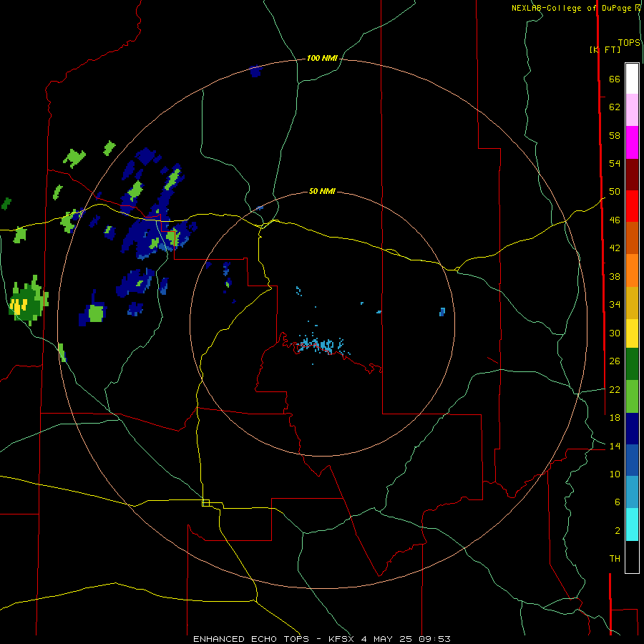The width and height of the screenshot is (644, 644).
Task: Click the medium blue legend swatch
Action: point(632,460)
